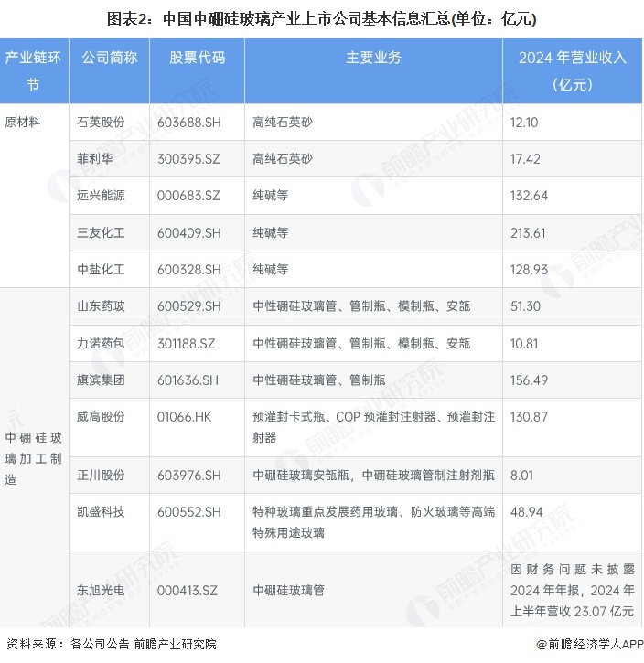The height and width of the screenshot is (663, 644).
Task: Click stock code 01066.HK
Action: (x=184, y=417)
